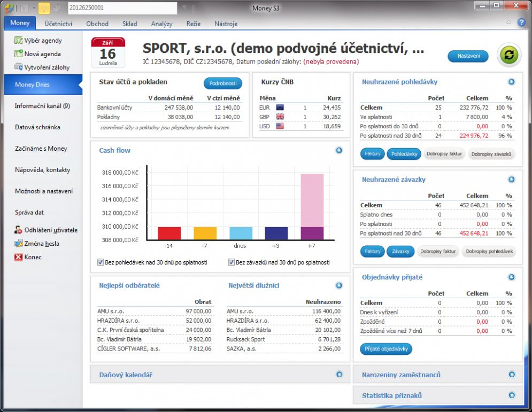The width and height of the screenshot is (532, 412).
Task: Collapse the Neuhrazené závazky panel
Action: pos(512,180)
